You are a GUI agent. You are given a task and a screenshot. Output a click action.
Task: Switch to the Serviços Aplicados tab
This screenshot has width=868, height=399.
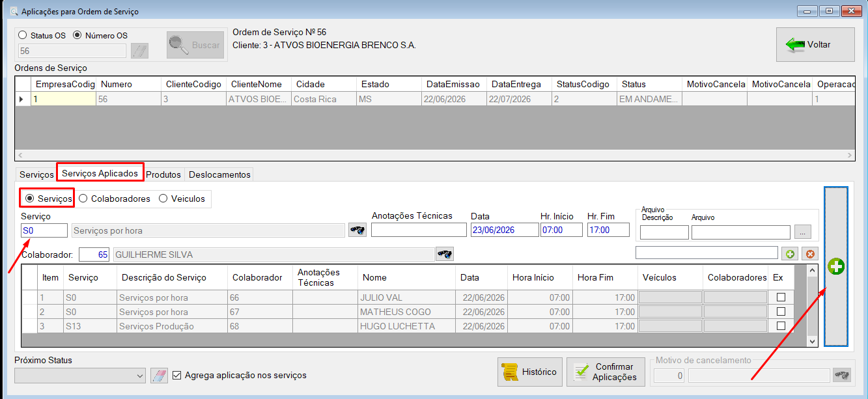pos(100,173)
